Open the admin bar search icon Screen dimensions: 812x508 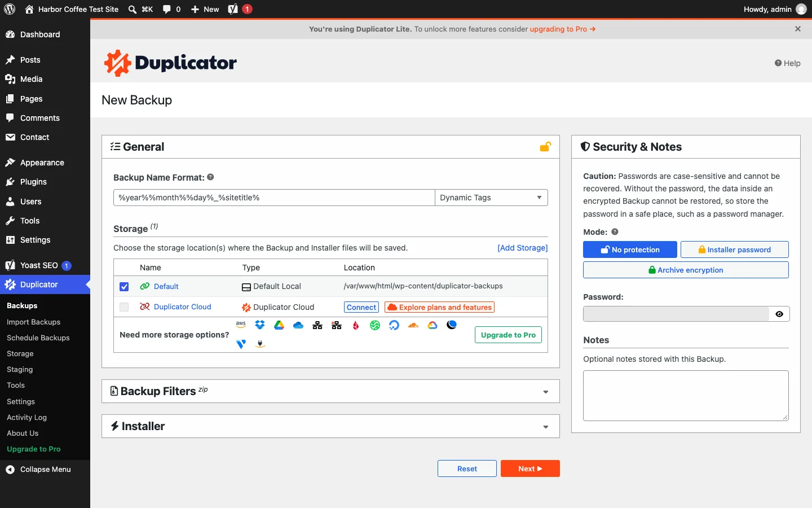click(132, 9)
